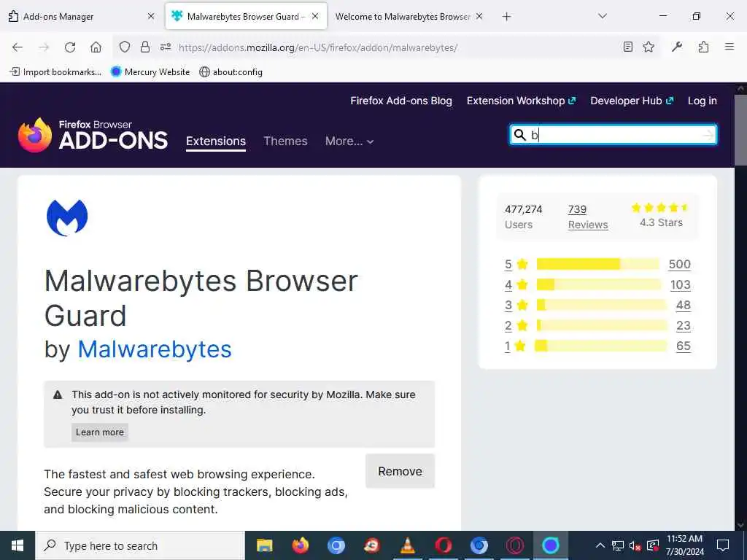Open the 23 two-star reviews count
Viewport: 747px width, 560px height.
[683, 326]
